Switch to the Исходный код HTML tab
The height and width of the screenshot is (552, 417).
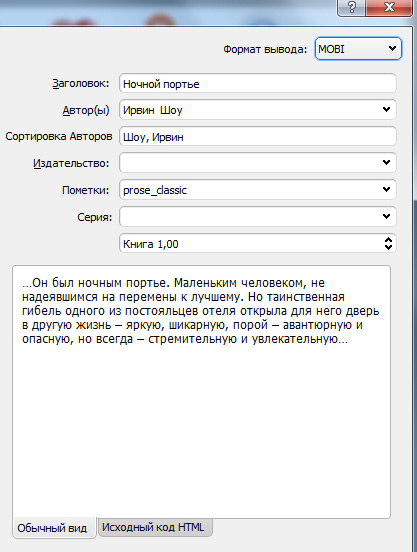tap(153, 527)
